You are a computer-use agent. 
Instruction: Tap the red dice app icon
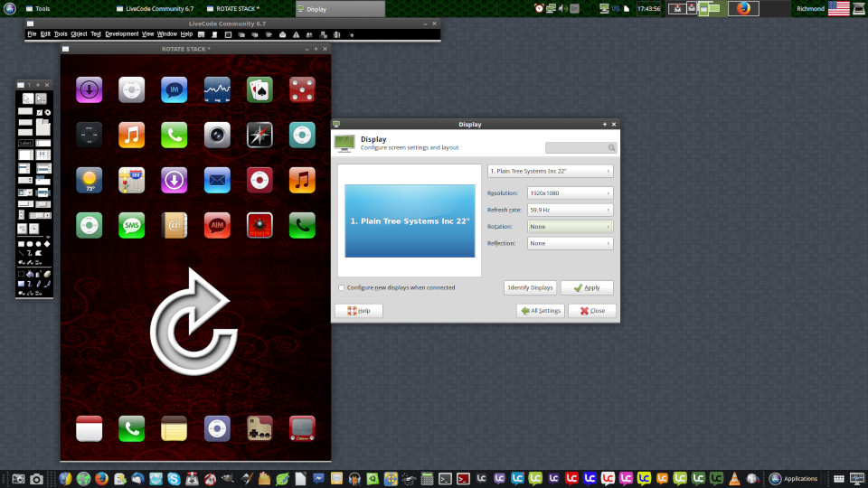302,89
